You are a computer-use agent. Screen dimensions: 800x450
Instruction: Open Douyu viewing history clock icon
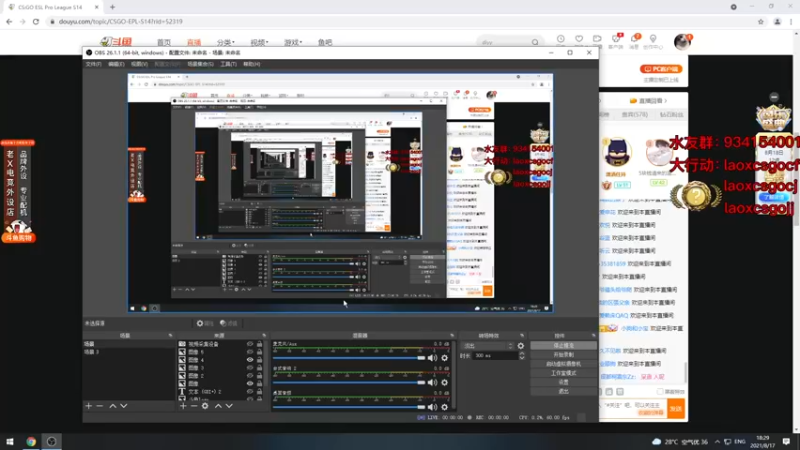[x=561, y=39]
